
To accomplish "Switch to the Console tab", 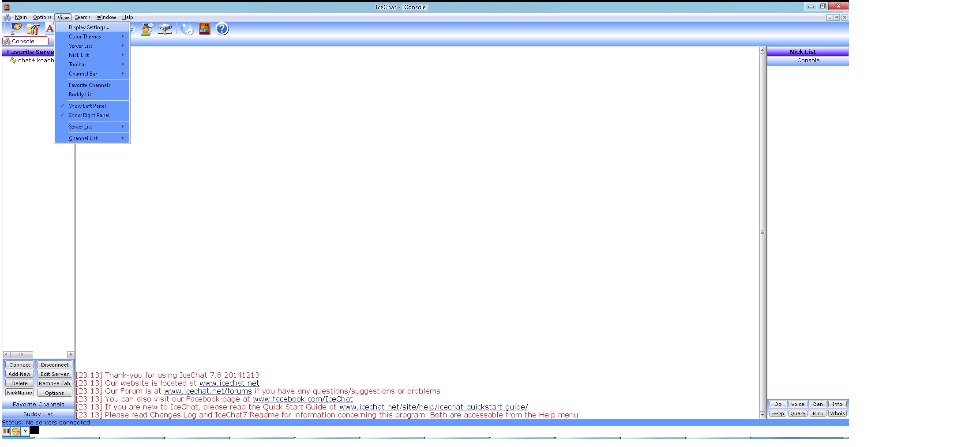I will coord(25,41).
